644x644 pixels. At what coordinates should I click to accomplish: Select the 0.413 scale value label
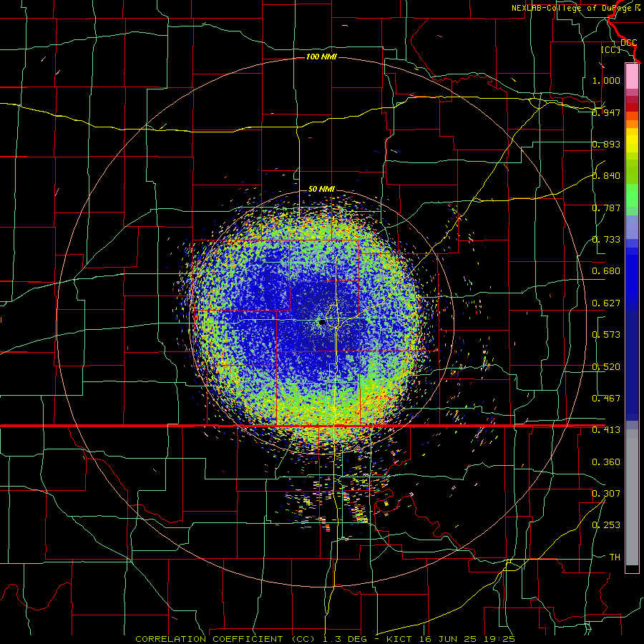(606, 430)
